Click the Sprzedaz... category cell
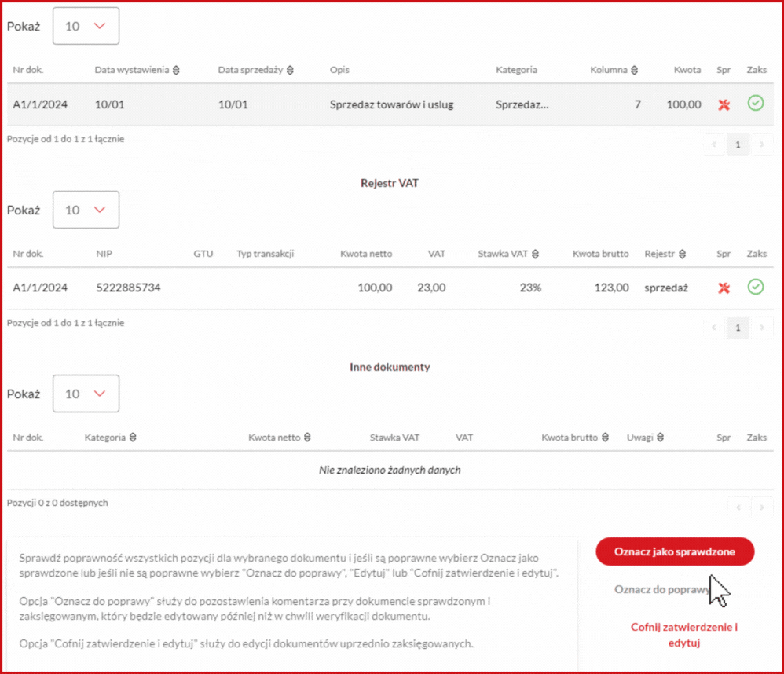This screenshot has height=674, width=784. (x=522, y=104)
